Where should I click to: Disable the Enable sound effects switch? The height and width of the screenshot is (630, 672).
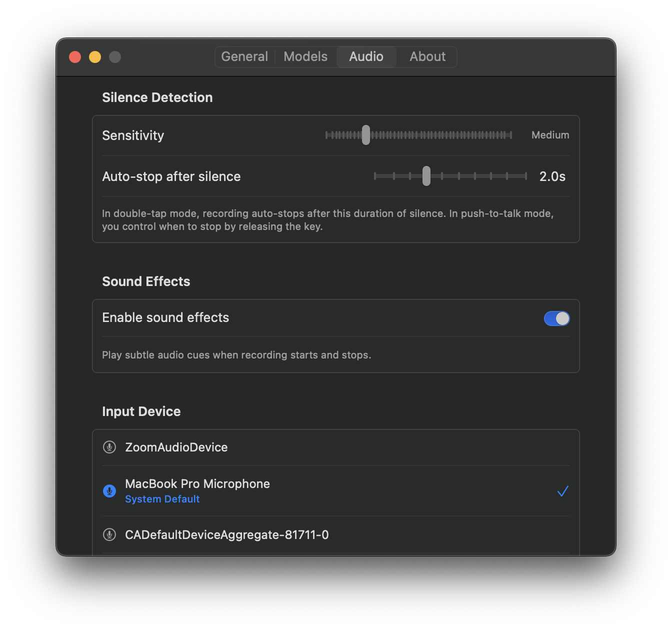pyautogui.click(x=556, y=318)
